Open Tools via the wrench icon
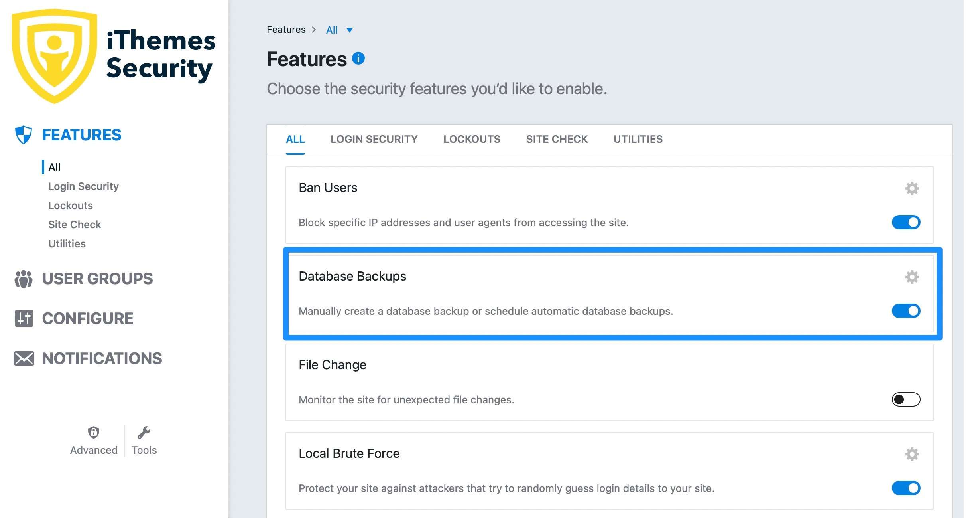Image resolution: width=980 pixels, height=518 pixels. (x=144, y=432)
